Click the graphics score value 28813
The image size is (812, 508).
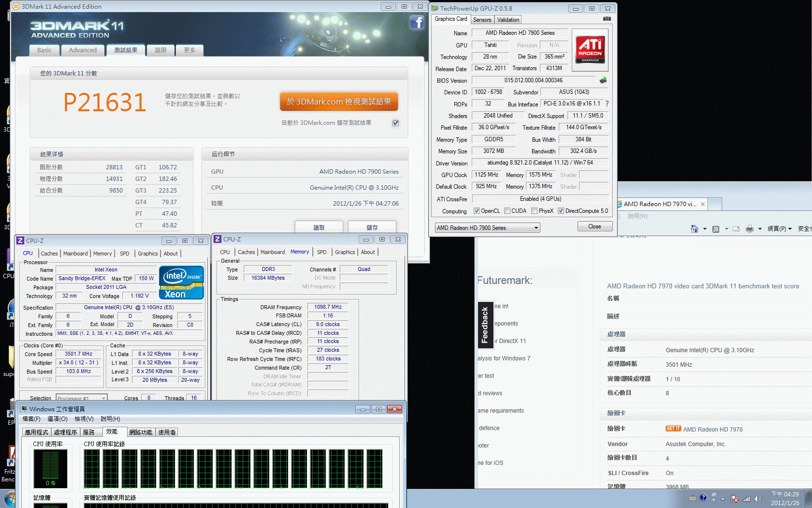pyautogui.click(x=114, y=167)
